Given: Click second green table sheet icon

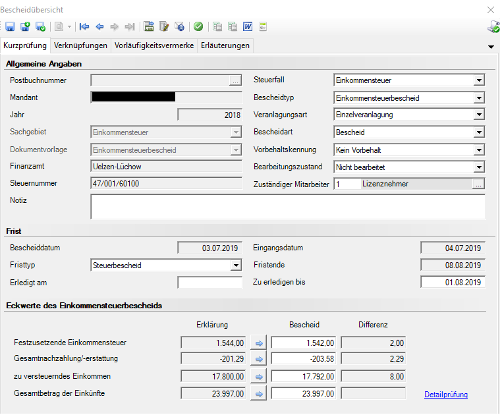Looking at the screenshot, I should coord(232,27).
